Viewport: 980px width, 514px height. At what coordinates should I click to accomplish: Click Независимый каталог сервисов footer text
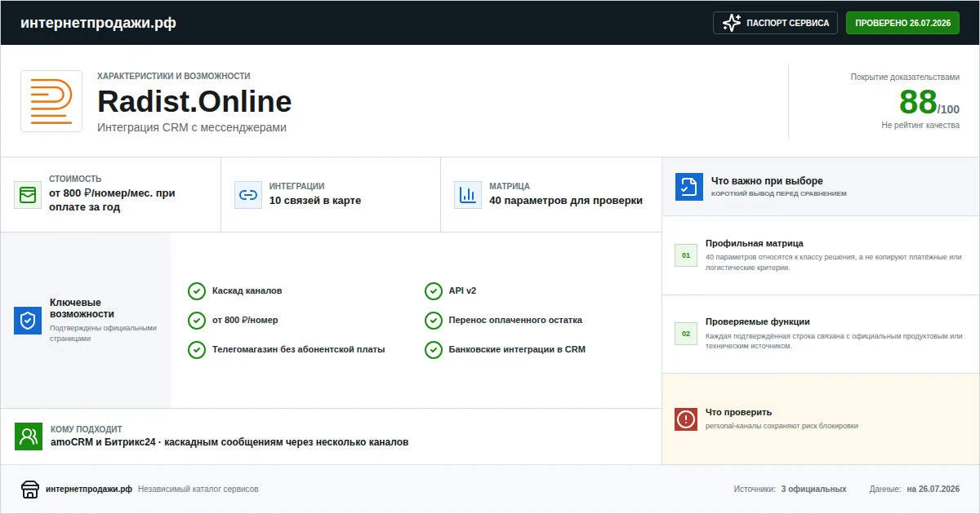[x=198, y=490]
